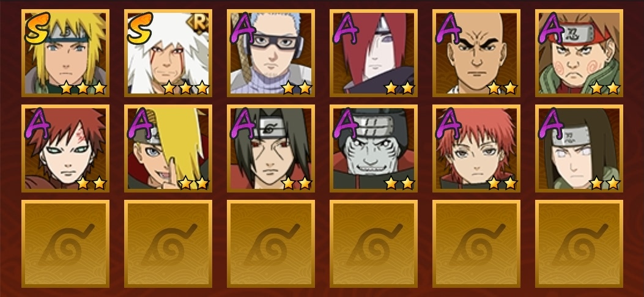Select the long red-haired A-rank ninja

(373, 53)
